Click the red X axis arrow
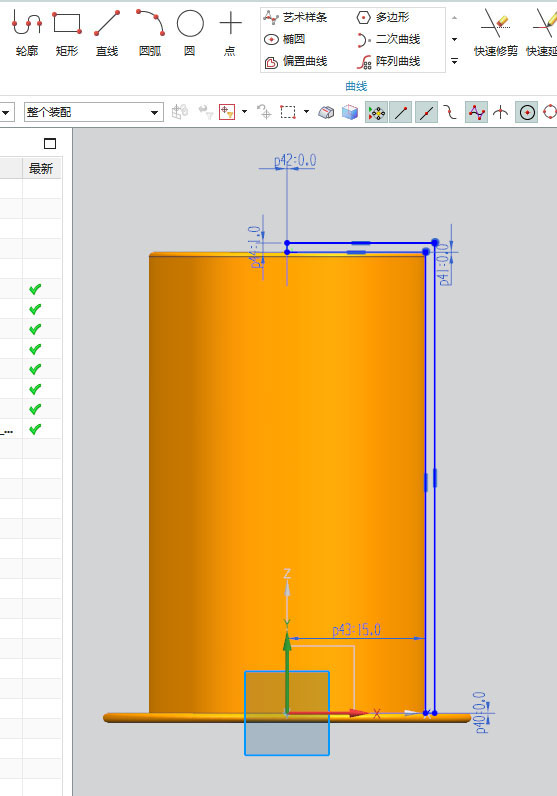 [x=327, y=713]
